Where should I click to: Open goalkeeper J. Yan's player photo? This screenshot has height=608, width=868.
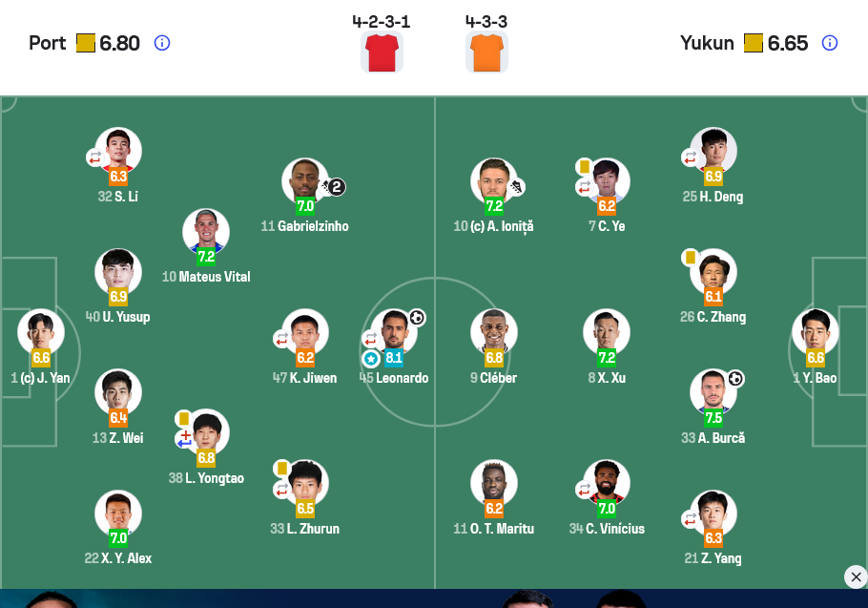click(x=41, y=332)
